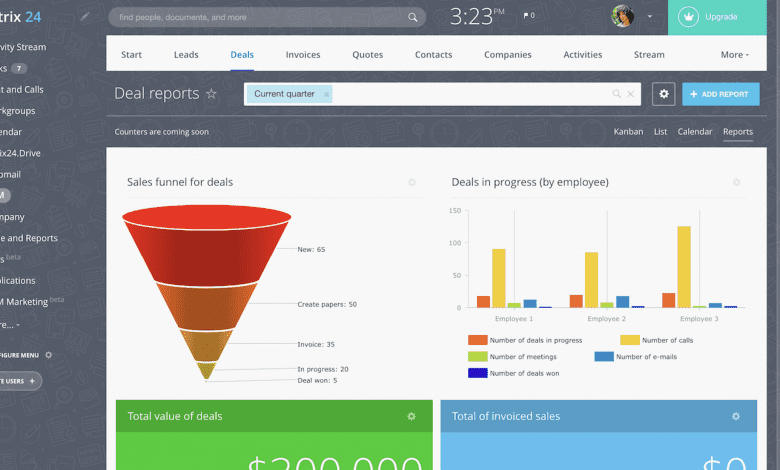Remove the Current quarter filter tag
The width and height of the screenshot is (780, 470).
coord(326,94)
